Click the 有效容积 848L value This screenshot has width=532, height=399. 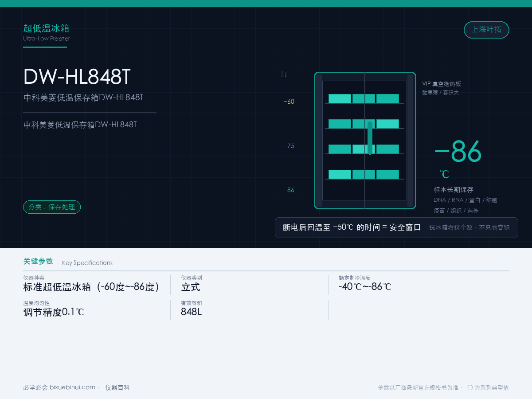click(192, 312)
